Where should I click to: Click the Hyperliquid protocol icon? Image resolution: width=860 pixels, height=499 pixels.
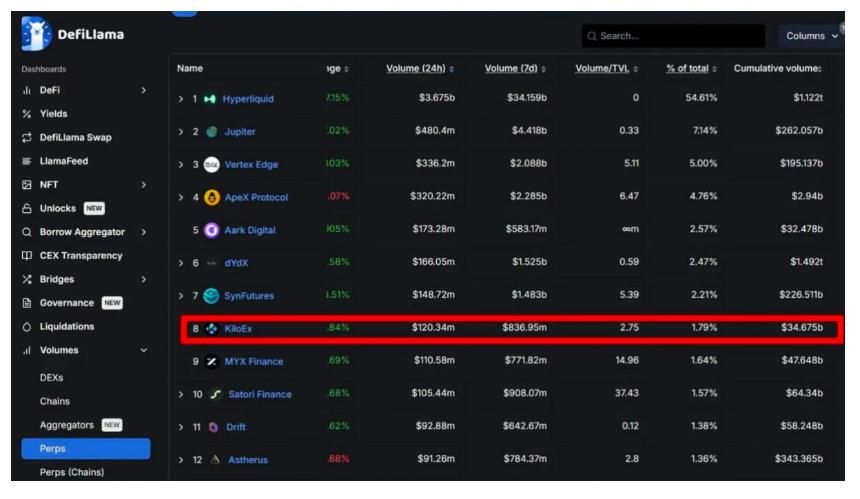[210, 99]
